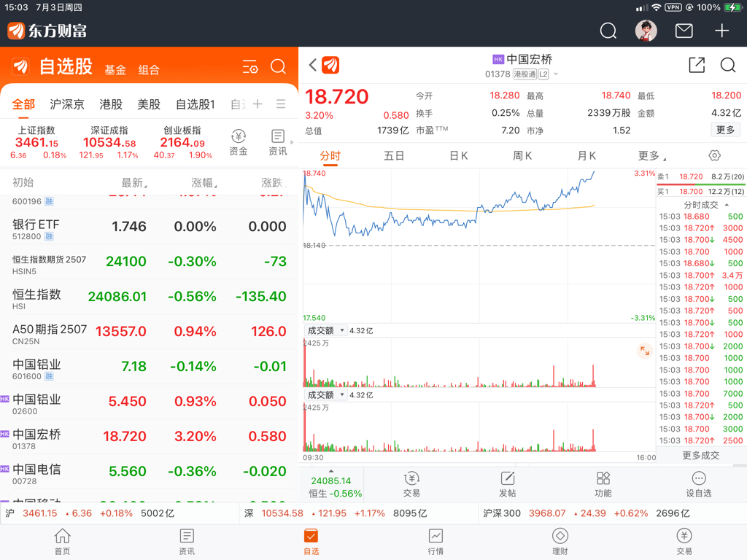
Task: Open the messages envelope icon
Action: 684,31
